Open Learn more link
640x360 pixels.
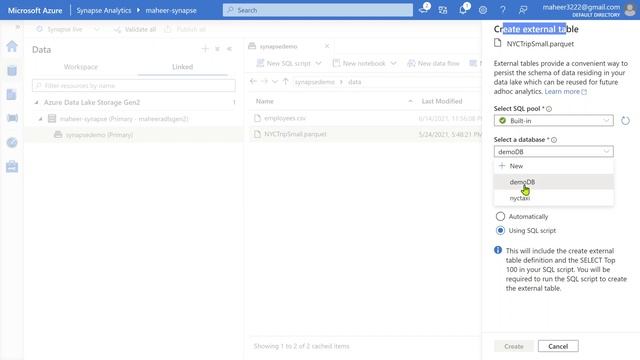(566, 91)
